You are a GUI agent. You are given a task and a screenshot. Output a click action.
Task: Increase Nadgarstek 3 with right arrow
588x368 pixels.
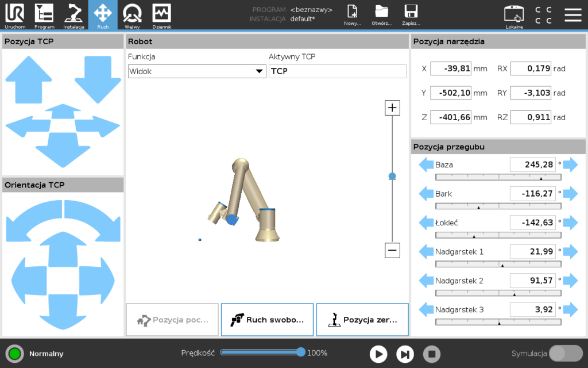[570, 310]
